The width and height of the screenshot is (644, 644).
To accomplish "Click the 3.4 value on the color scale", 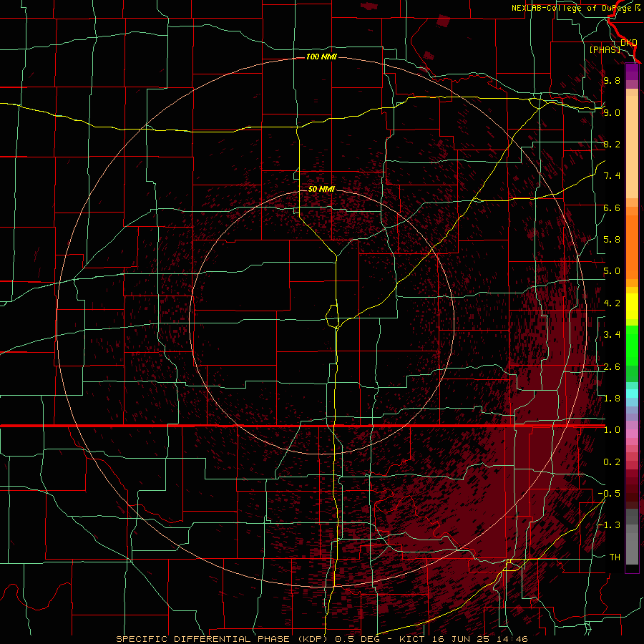I will 612,335.
